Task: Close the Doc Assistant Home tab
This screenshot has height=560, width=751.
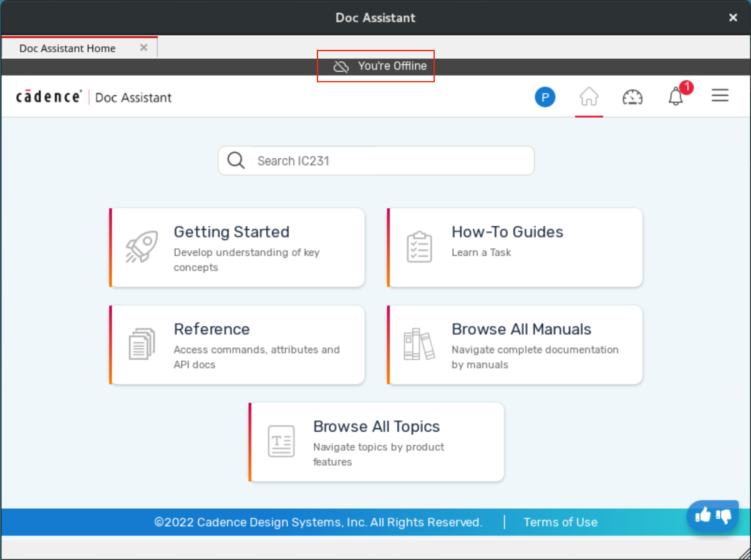Action: (x=143, y=47)
